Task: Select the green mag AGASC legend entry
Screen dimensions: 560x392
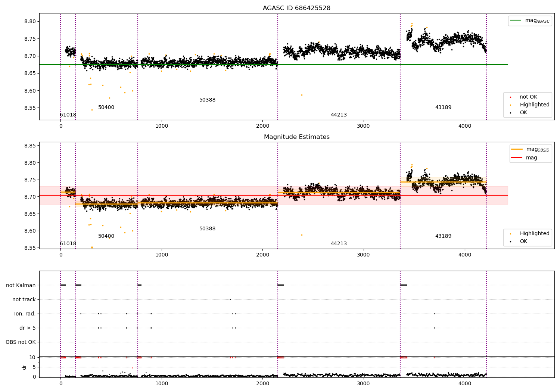Action: pos(530,21)
